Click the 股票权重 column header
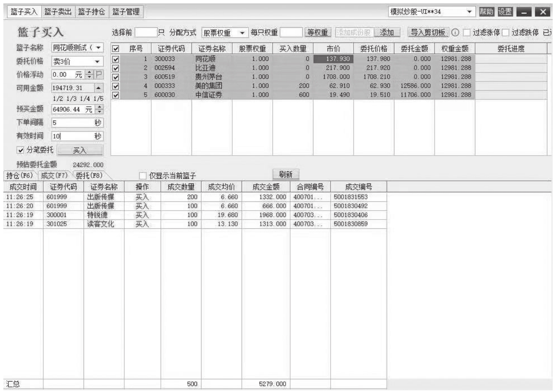554x392 pixels. point(252,49)
